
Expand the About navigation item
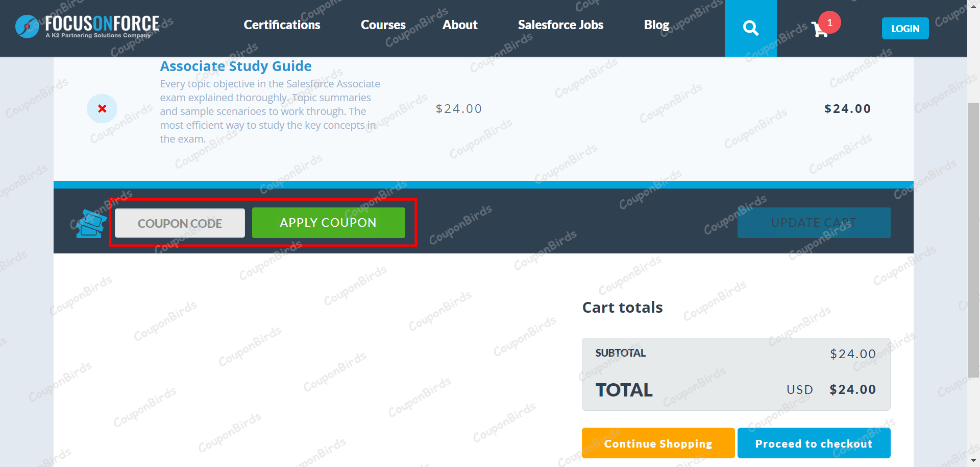(x=459, y=25)
